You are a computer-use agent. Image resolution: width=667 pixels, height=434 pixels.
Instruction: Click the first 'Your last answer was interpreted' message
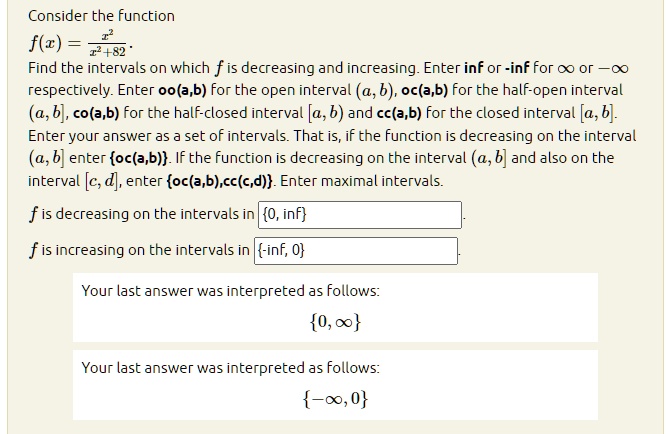point(230,291)
